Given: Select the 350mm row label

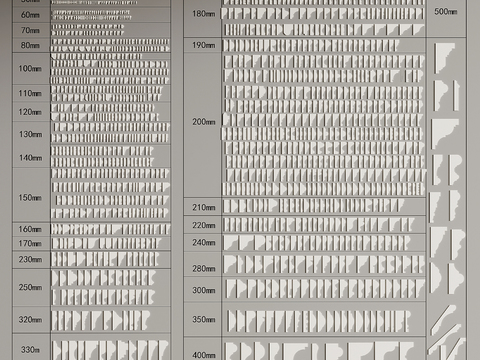Looking at the screenshot, I should 203,319.
